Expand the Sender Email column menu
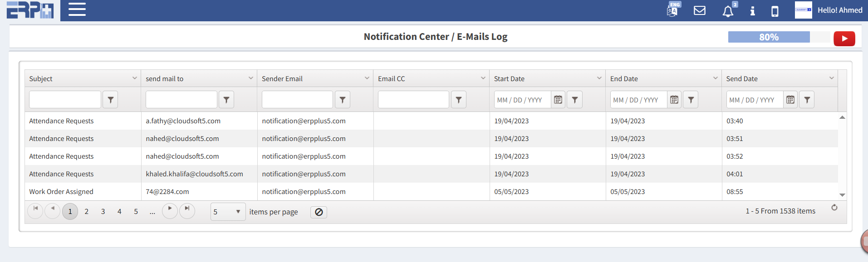This screenshot has width=868, height=262. point(367,78)
